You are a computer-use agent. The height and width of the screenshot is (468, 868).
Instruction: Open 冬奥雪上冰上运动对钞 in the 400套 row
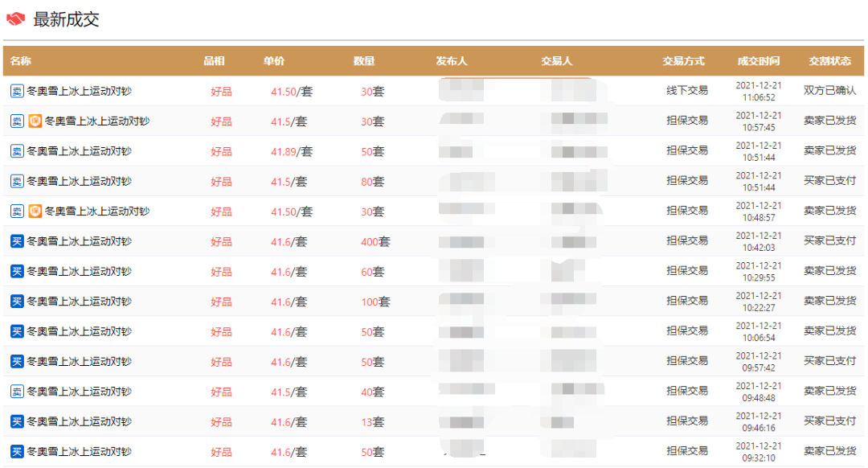(x=79, y=241)
